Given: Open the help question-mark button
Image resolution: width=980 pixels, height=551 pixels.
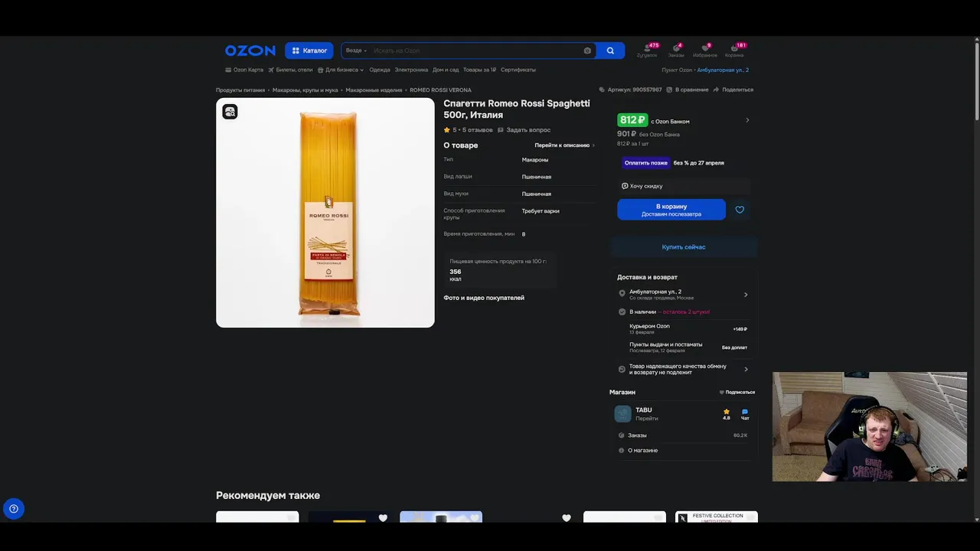Looking at the screenshot, I should (x=14, y=509).
